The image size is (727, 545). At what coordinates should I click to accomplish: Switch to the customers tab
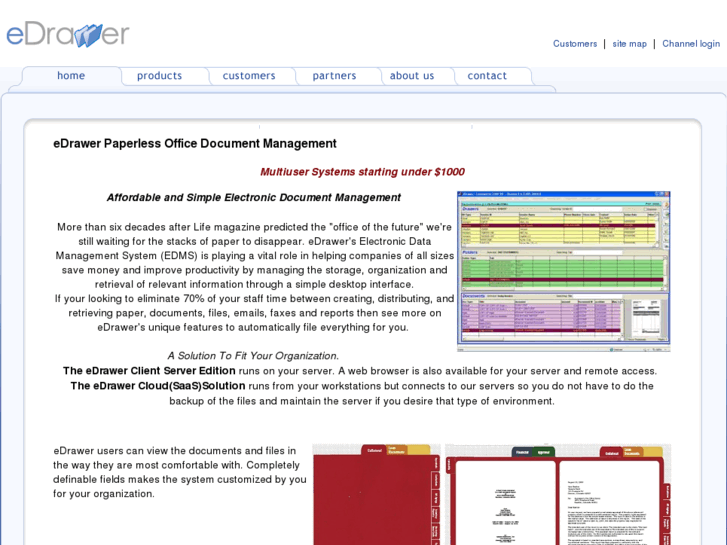(x=249, y=76)
